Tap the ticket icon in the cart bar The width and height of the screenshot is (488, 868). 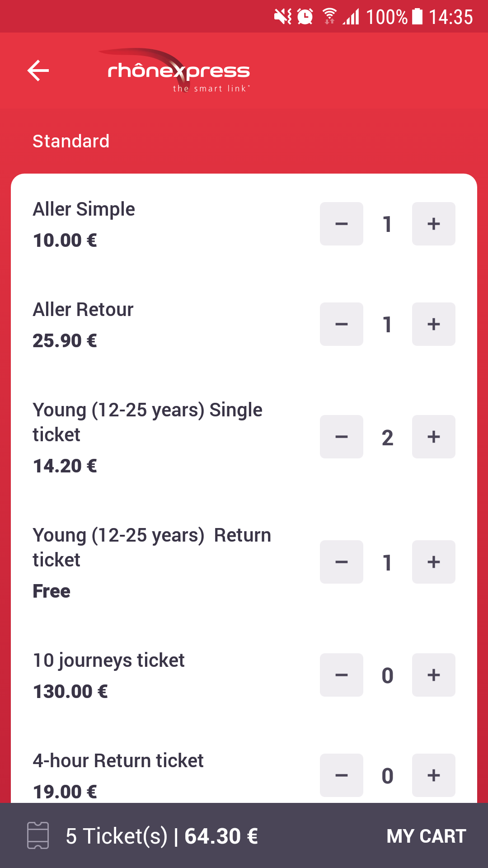pyautogui.click(x=38, y=835)
